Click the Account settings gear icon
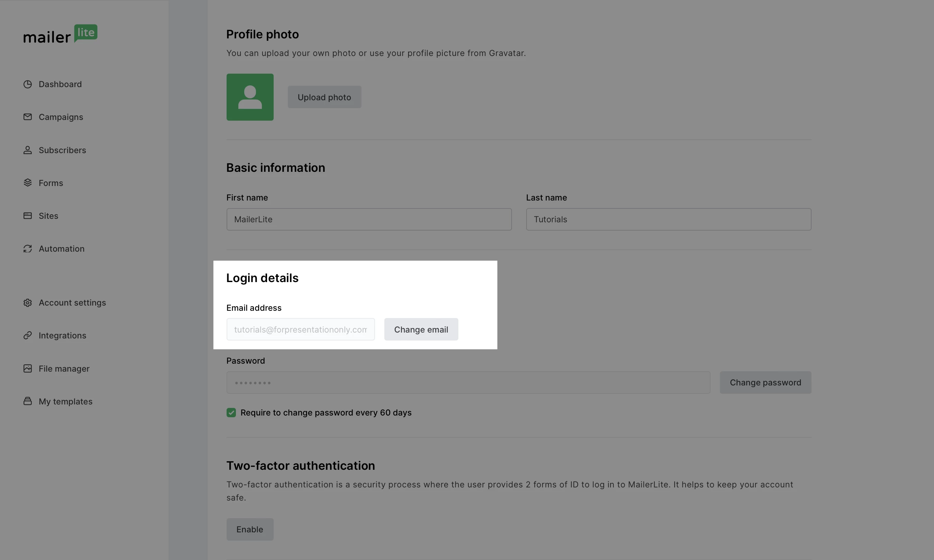The image size is (934, 560). (28, 302)
